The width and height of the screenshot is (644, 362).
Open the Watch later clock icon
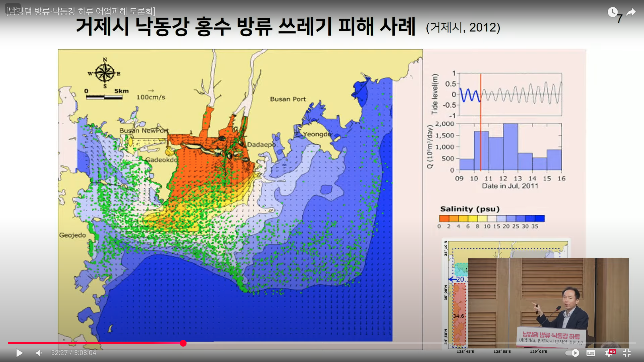click(612, 12)
